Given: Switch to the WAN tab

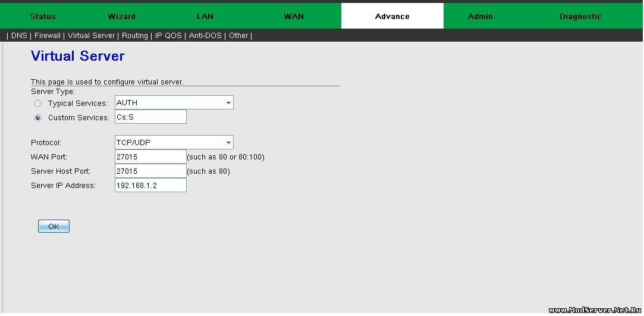Looking at the screenshot, I should pos(294,17).
